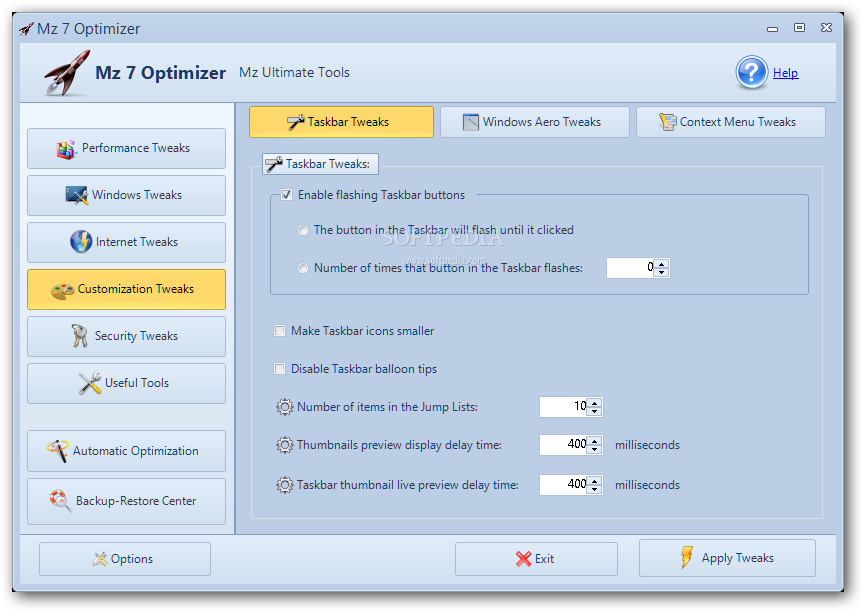Select the flash until clicked radio option

pyautogui.click(x=303, y=230)
